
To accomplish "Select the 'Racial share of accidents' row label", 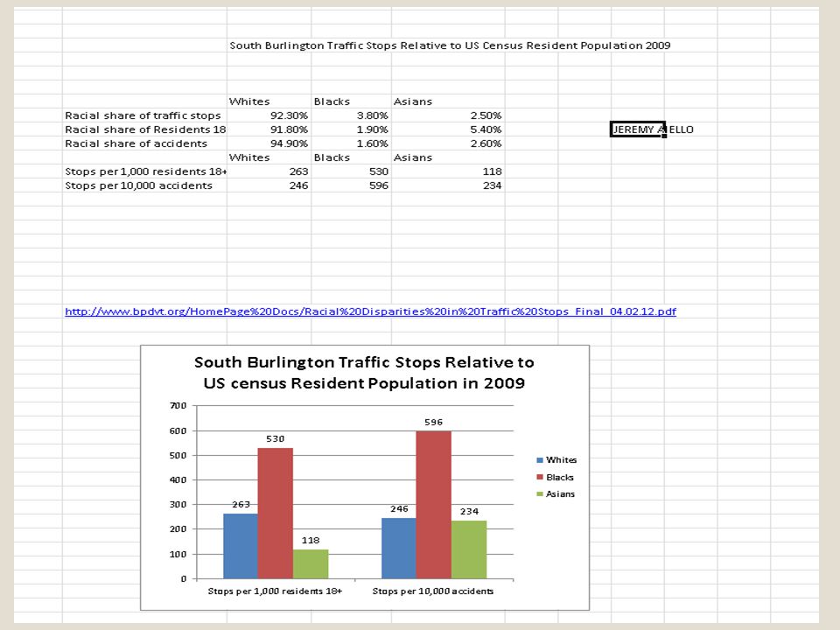I will (x=136, y=143).
